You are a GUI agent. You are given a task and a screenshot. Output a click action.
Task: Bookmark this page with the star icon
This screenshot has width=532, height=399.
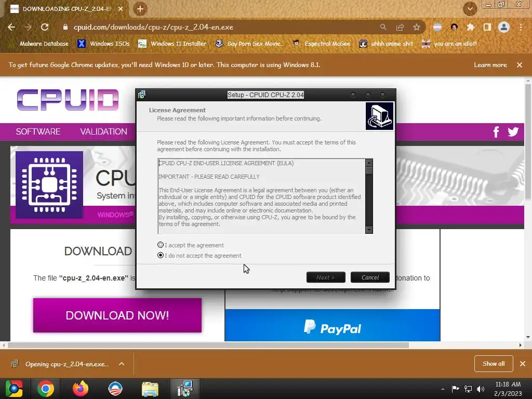click(x=417, y=27)
